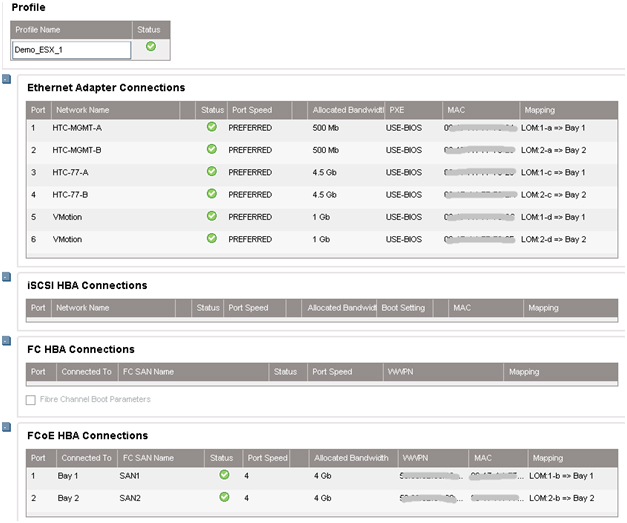Collapse the Ethernet Adapter Connections section
The width and height of the screenshot is (627, 523).
pyautogui.click(x=6, y=79)
